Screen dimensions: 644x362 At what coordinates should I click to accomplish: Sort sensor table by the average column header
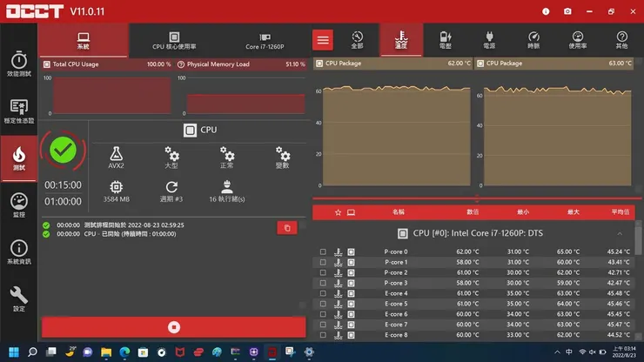click(621, 212)
